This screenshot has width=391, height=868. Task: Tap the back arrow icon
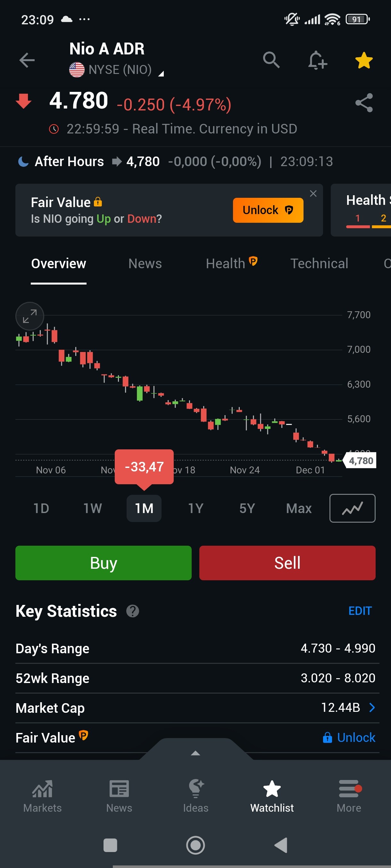pyautogui.click(x=27, y=60)
